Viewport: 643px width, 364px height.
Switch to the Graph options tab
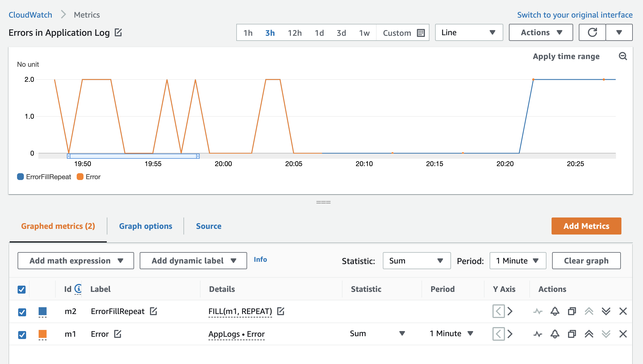coord(145,226)
